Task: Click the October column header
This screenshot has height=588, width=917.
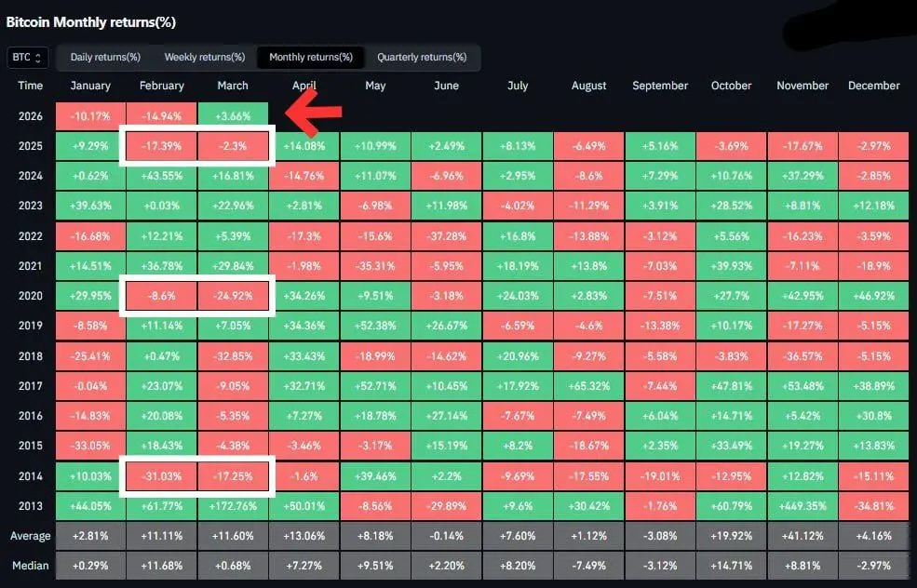Action: 731,86
